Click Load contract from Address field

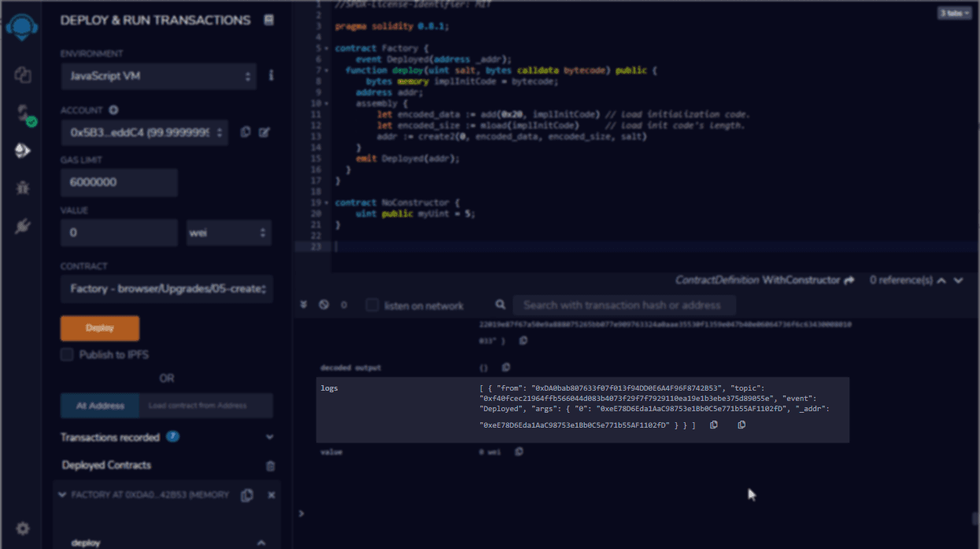coord(206,406)
